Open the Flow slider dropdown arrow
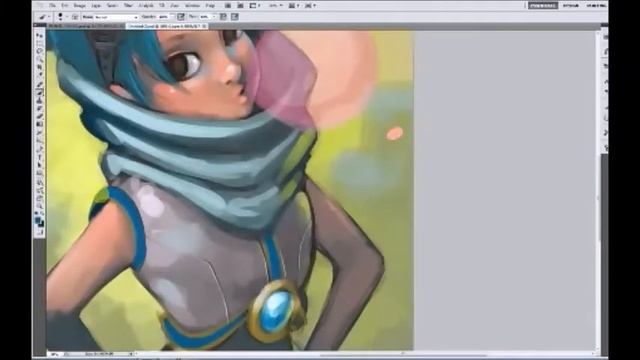The height and width of the screenshot is (360, 640). click(214, 17)
